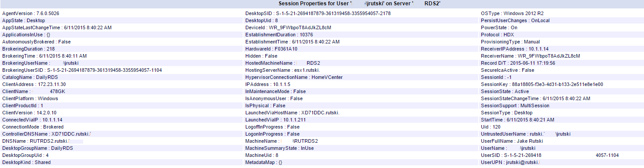Select the DNSName : RUTRDS2 row
644x168 pixels.
[36, 141]
